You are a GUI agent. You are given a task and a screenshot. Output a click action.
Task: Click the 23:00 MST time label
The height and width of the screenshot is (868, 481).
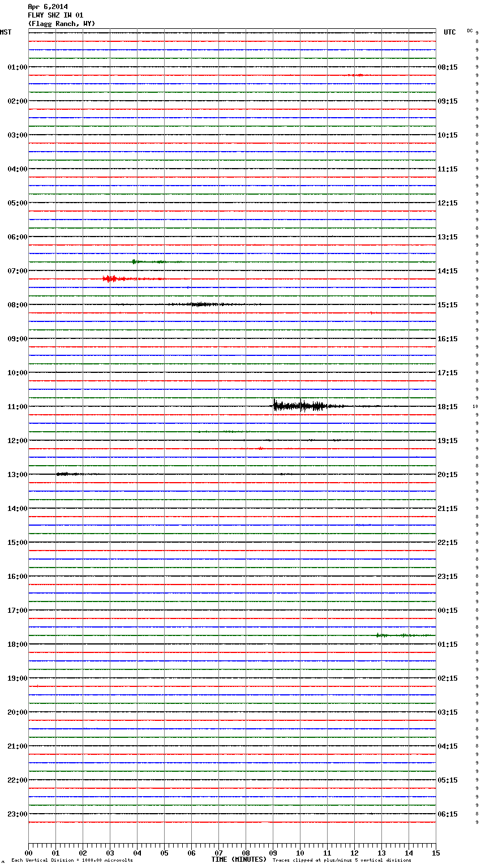(17, 814)
